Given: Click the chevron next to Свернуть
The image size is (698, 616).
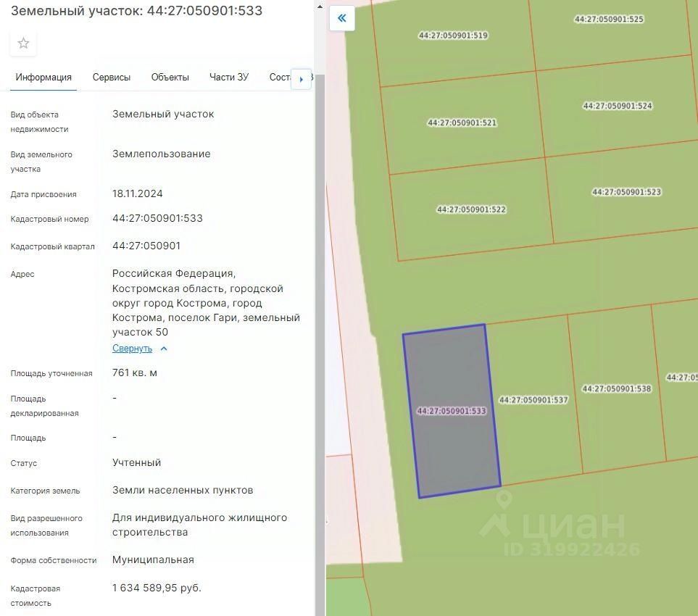Looking at the screenshot, I should (164, 349).
